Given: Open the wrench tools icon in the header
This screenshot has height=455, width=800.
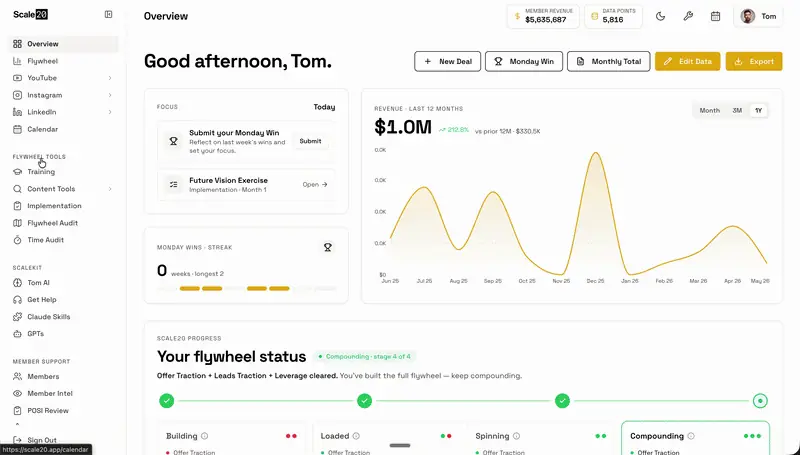Looking at the screenshot, I should click(688, 16).
